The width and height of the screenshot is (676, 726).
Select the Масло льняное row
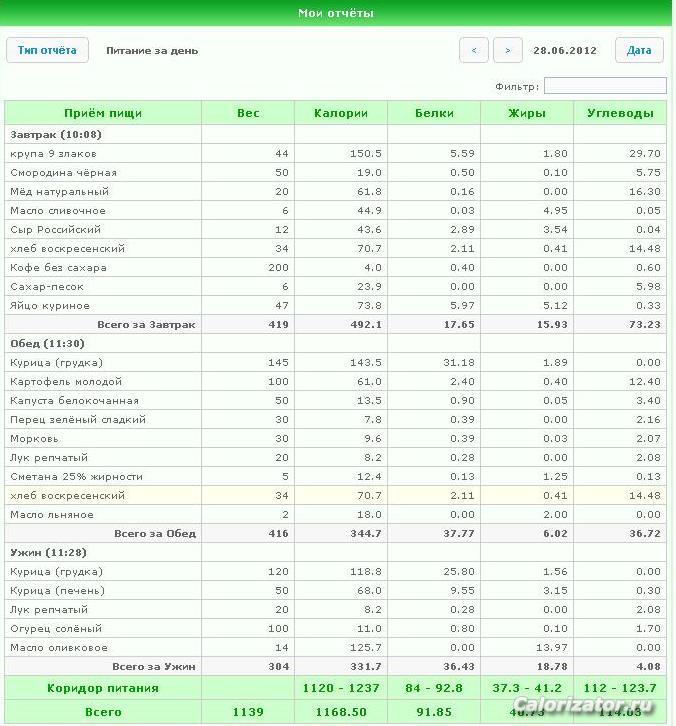pos(336,514)
